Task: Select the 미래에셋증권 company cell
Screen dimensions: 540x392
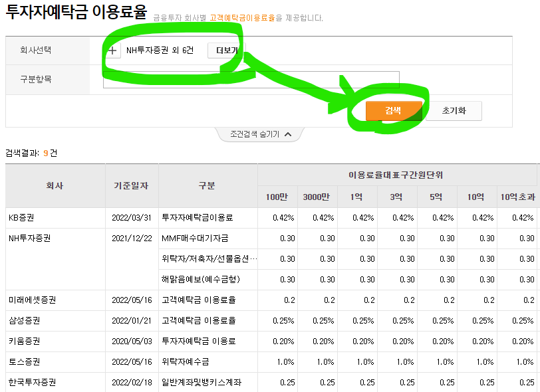Action: [x=55, y=300]
